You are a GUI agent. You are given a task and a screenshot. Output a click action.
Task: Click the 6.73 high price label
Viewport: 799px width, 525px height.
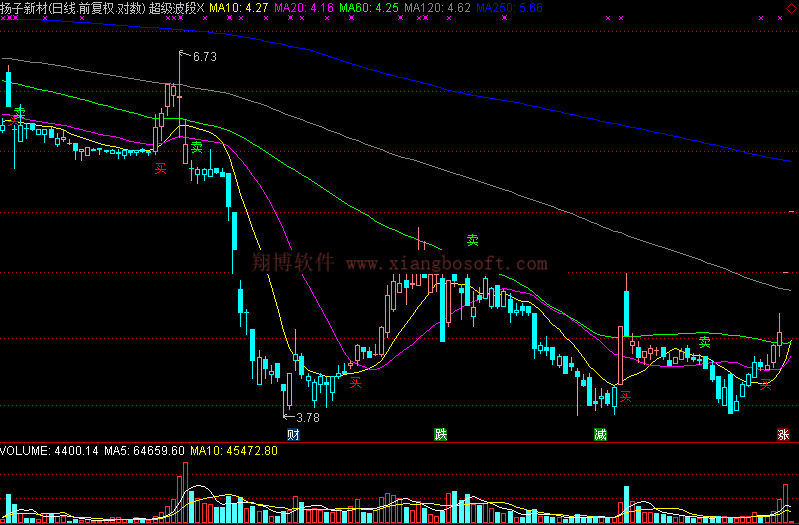[x=204, y=57]
